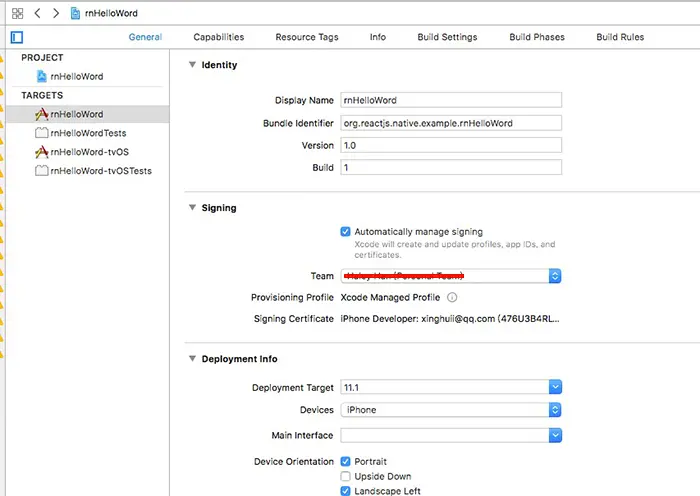Select the rnHelloWord-tvOS target
This screenshot has height=496, width=700.
pyautogui.click(x=88, y=152)
